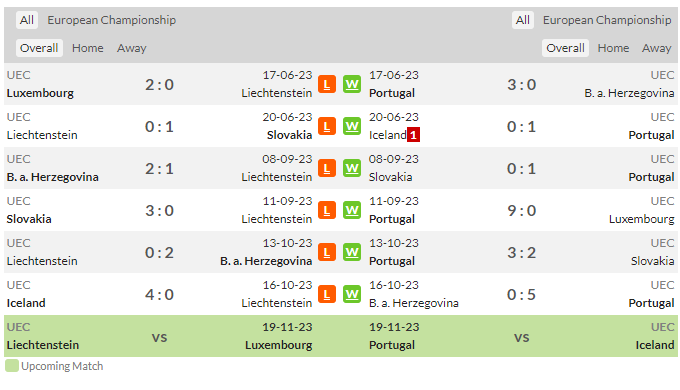The image size is (680, 390).
Task: Click the green W badge on 13-10-23 Portugal row
Action: [x=352, y=252]
